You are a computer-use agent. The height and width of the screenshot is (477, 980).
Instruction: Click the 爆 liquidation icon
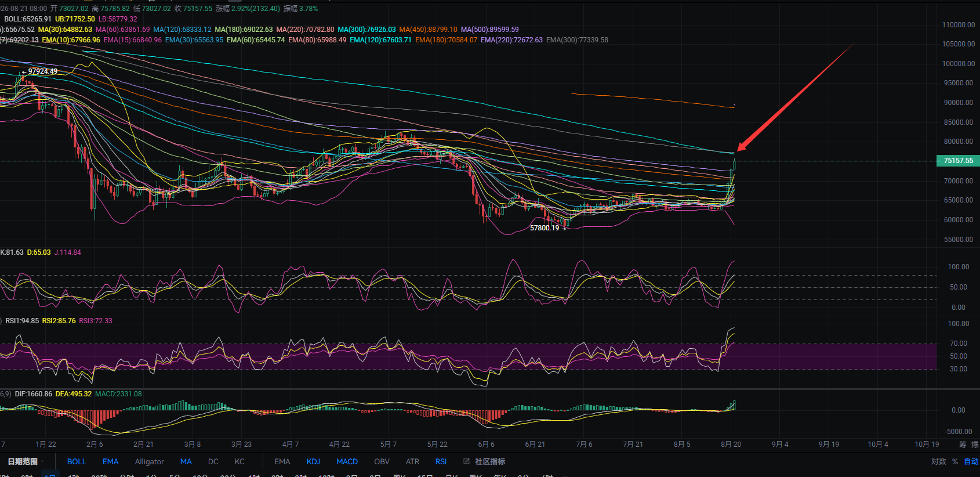tap(975, 445)
